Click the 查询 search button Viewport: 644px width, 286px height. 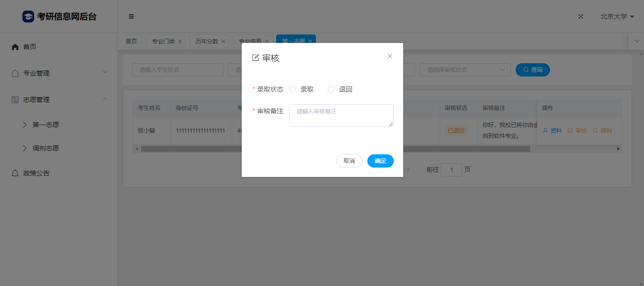pyautogui.click(x=533, y=70)
